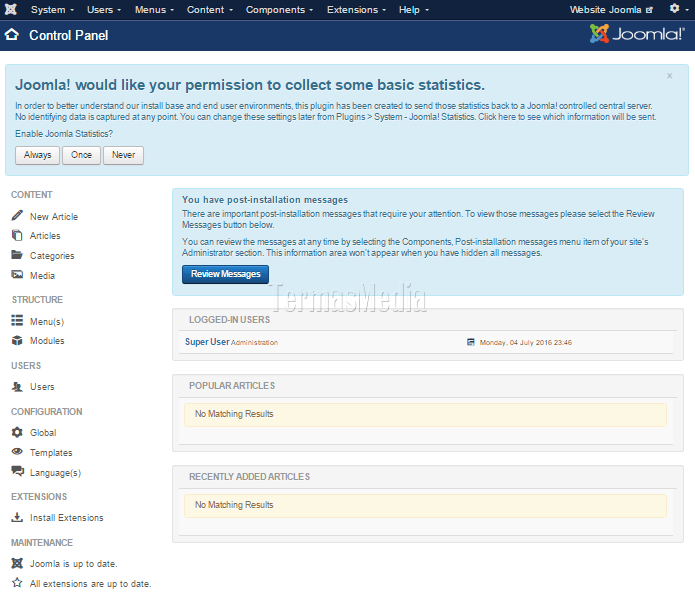
Task: Click 'All extensions are up to date.' text
Action: 90,583
